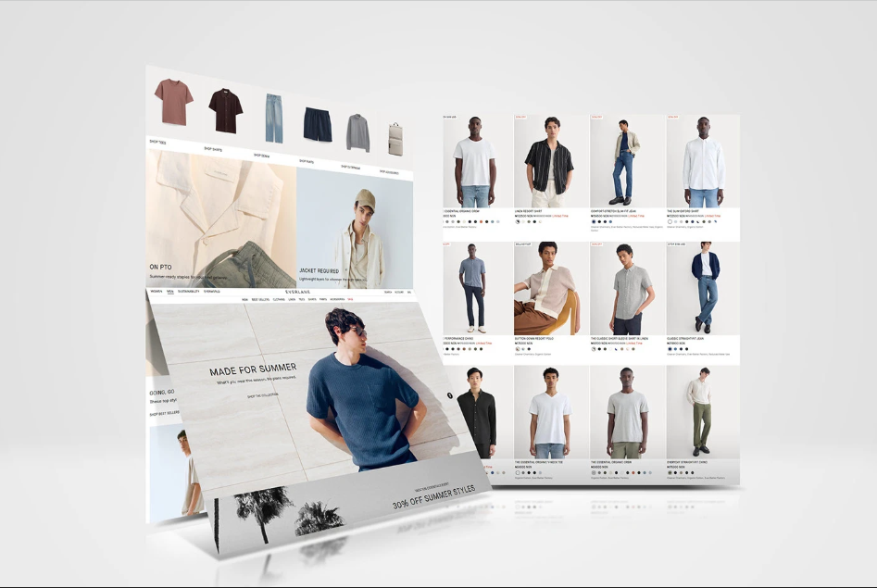Click the dark round carousel control on hero

click(x=450, y=395)
